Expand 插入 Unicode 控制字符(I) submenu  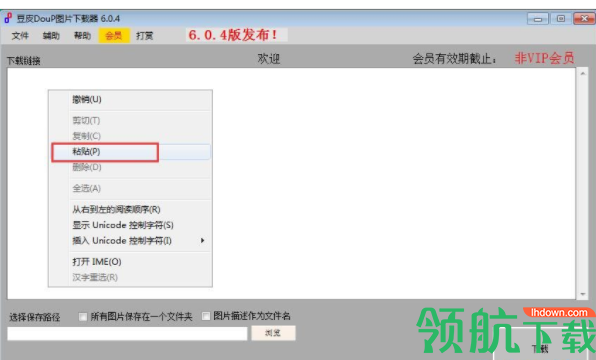130,241
